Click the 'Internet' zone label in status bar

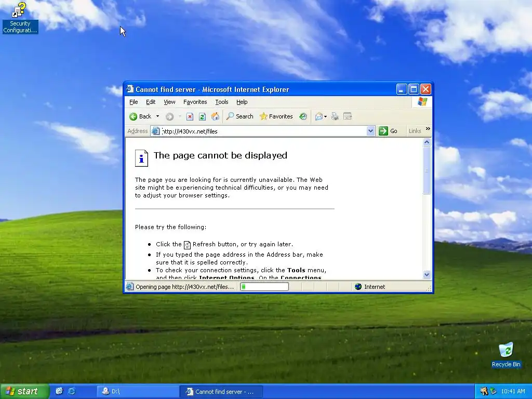pos(375,287)
